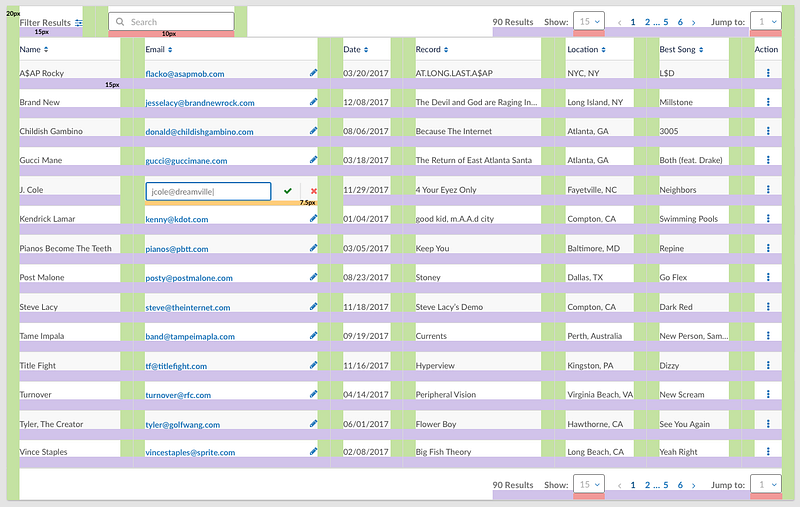
Task: Open bottom Show 15 results dropdown
Action: (589, 485)
